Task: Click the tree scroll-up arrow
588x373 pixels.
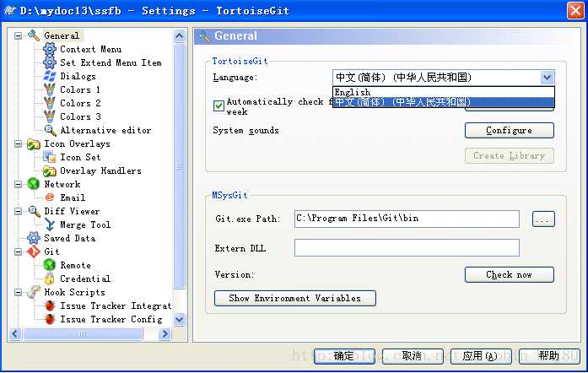Action: 180,36
